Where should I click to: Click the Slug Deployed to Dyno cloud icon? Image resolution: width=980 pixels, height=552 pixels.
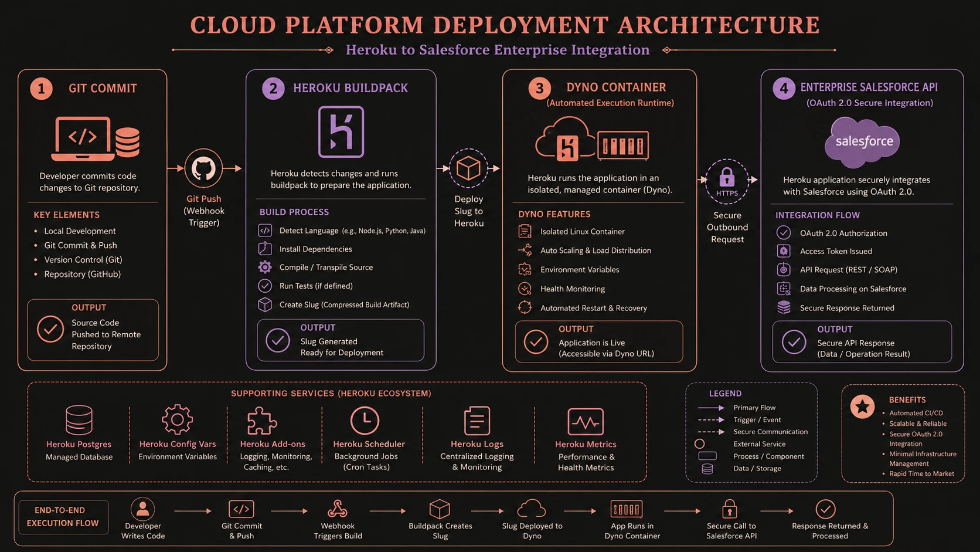click(x=532, y=509)
